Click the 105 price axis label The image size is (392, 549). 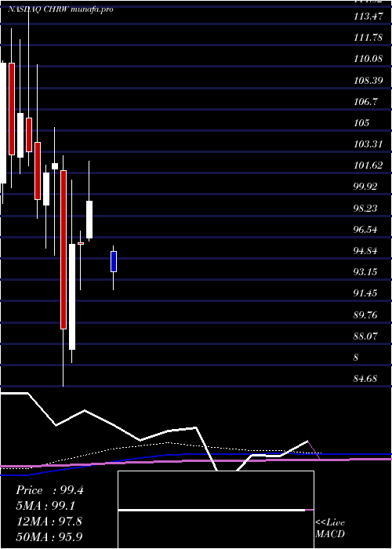click(361, 123)
